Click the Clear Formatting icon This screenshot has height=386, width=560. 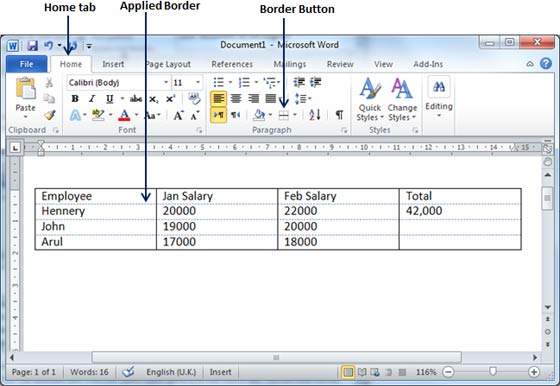[194, 98]
